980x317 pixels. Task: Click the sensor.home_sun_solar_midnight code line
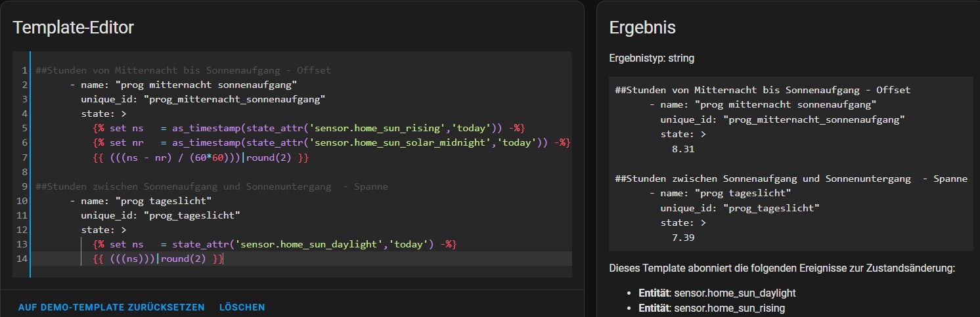tap(332, 142)
